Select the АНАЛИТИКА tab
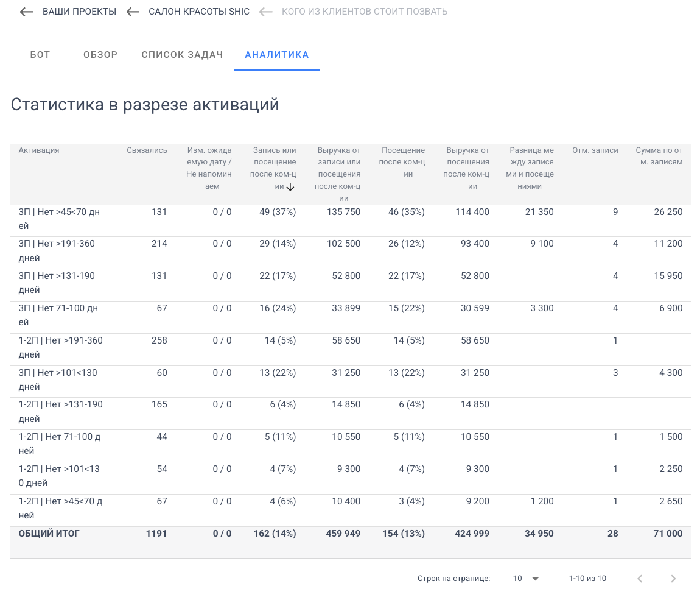Viewport: 700px width, 589px height. click(277, 55)
